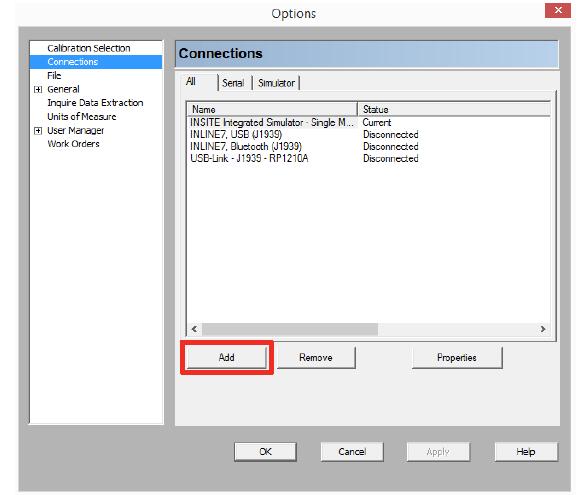Viewport: 585px width, 495px height.
Task: Open the Help button
Action: pos(526,452)
